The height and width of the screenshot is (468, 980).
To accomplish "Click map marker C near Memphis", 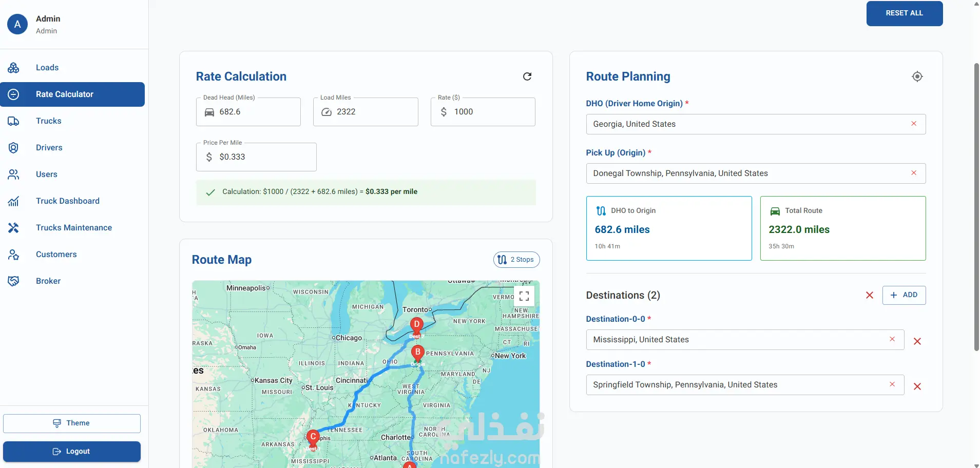I will pos(313,437).
